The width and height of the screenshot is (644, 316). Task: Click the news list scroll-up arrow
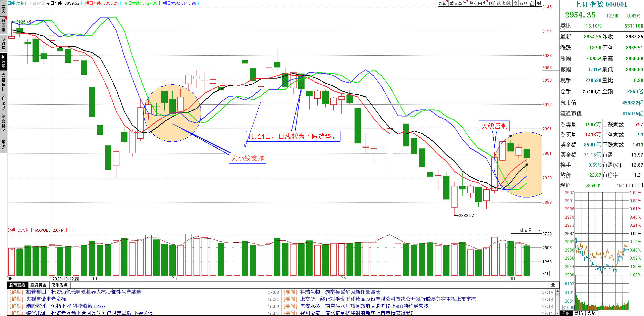pos(557,291)
